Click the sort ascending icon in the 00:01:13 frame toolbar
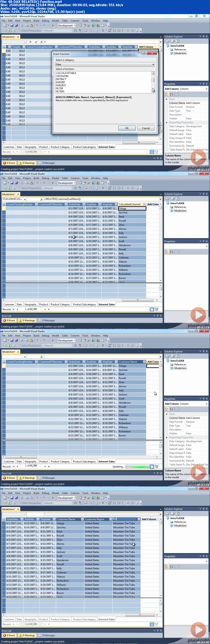Screen dimensions: 210x644 point(114,31)
